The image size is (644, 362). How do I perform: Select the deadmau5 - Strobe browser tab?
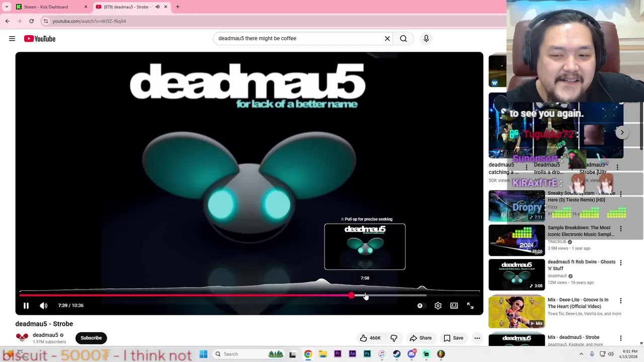(x=127, y=7)
